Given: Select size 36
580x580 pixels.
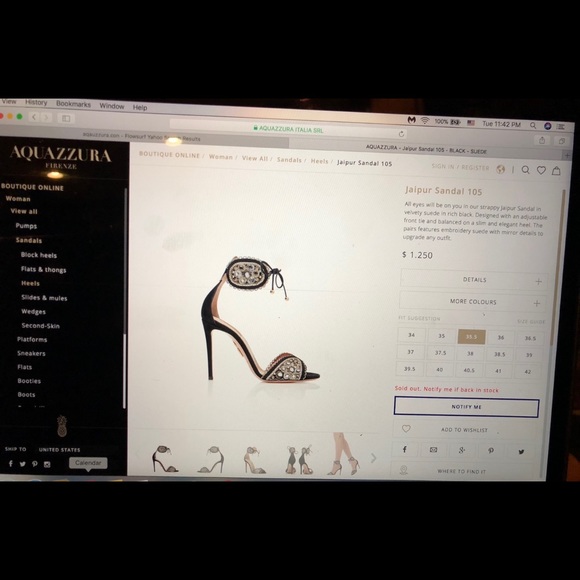Looking at the screenshot, I should click(x=501, y=337).
